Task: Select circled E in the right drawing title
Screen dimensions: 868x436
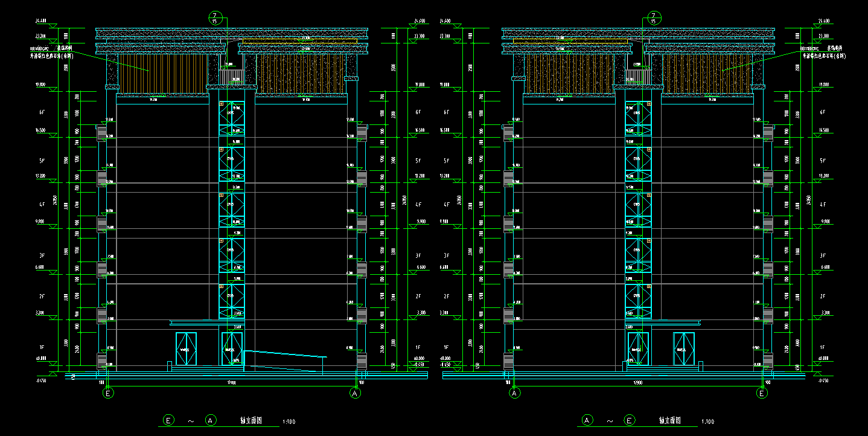Action: coord(630,420)
